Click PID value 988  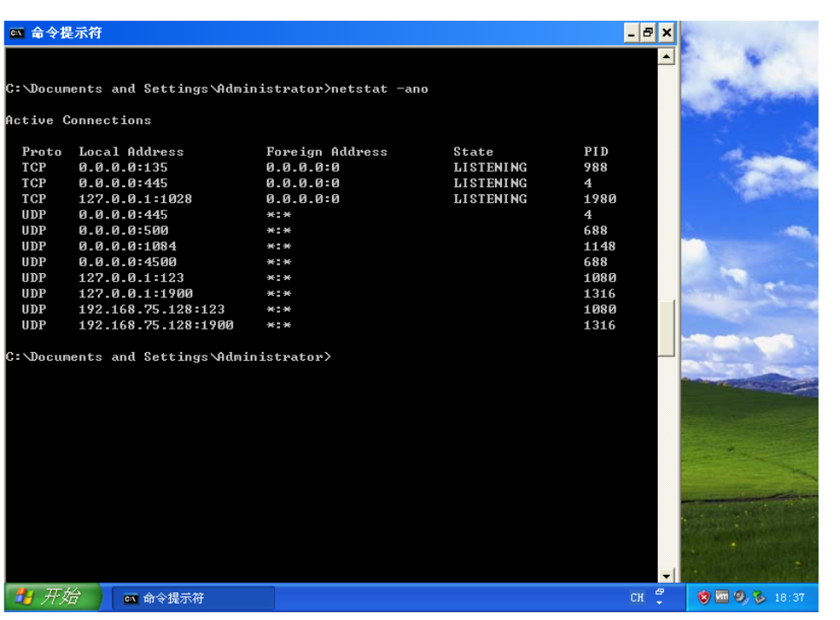point(596,167)
